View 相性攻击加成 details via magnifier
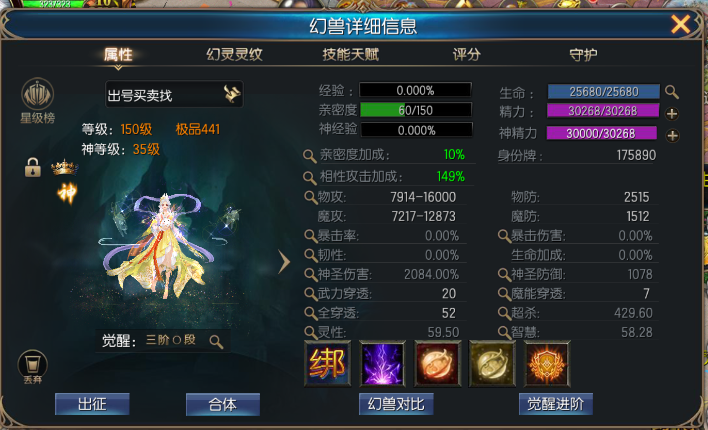 coord(310,178)
